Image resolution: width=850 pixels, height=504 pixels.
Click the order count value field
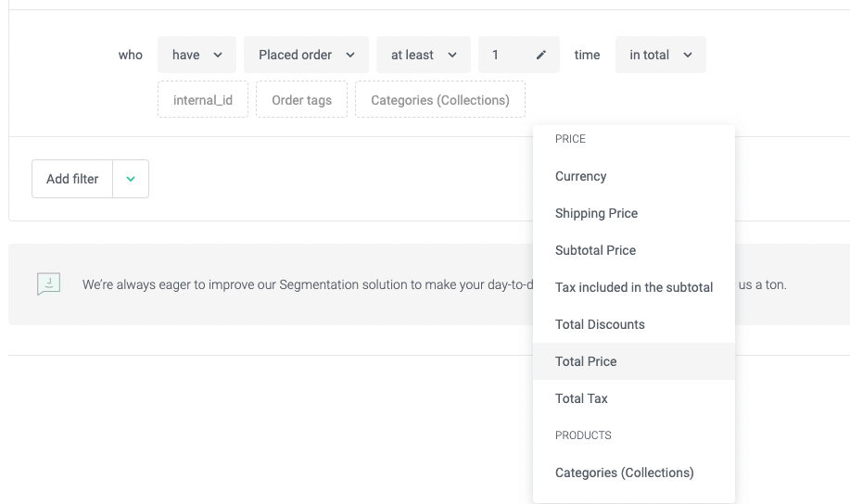coord(505,55)
